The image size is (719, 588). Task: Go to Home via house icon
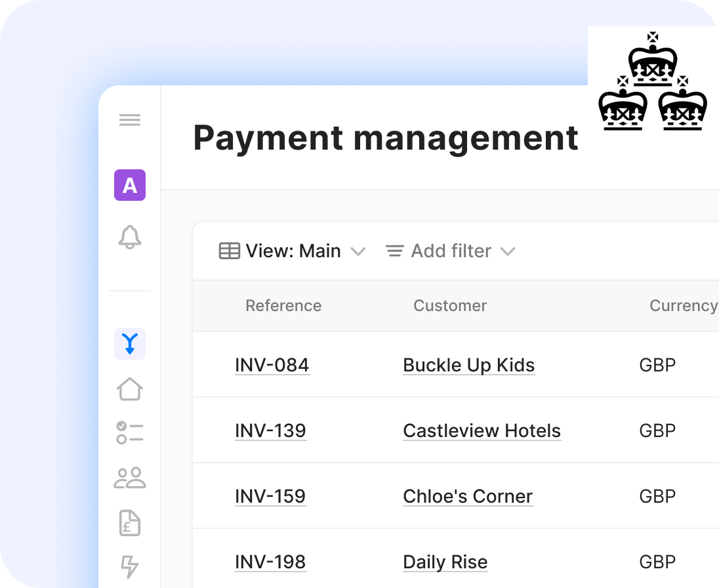[x=130, y=388]
